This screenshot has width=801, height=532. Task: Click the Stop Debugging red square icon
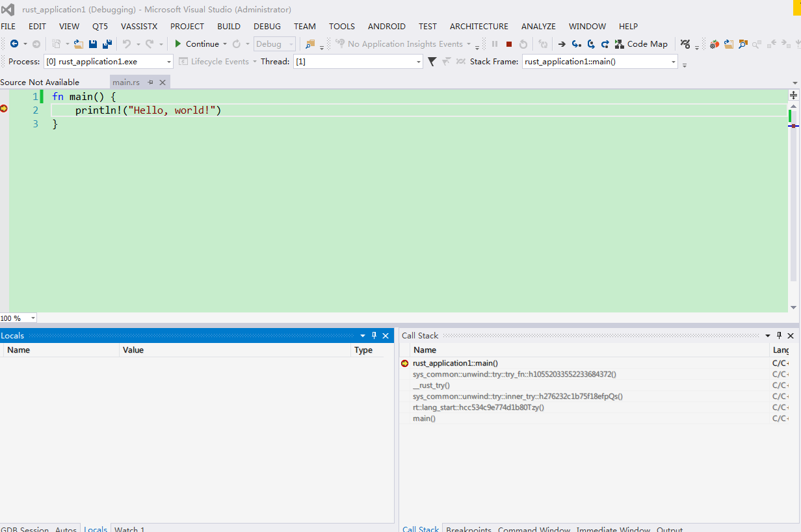pos(509,44)
